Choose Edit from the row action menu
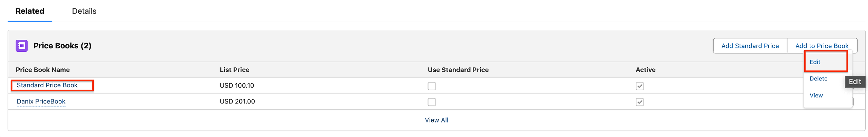The image size is (868, 137). [x=815, y=62]
